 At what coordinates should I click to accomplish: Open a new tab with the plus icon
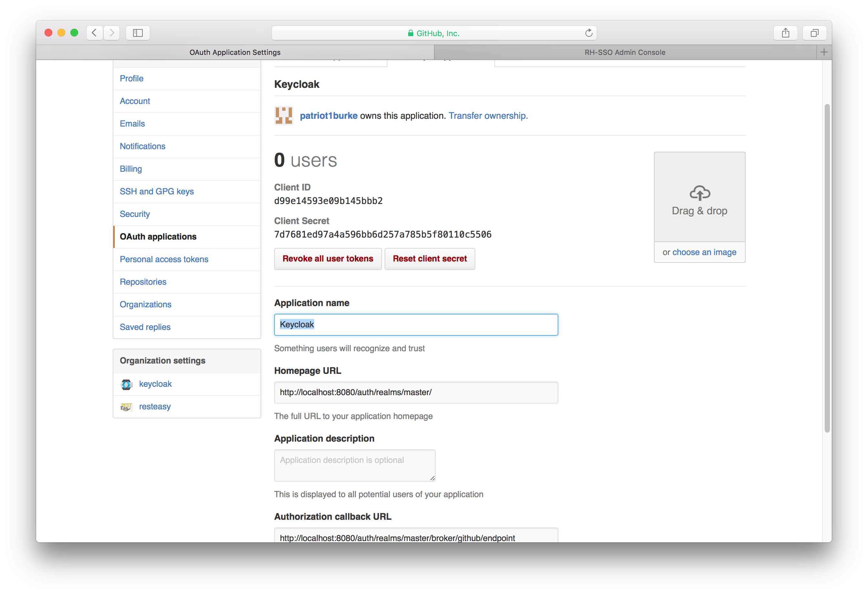(824, 52)
